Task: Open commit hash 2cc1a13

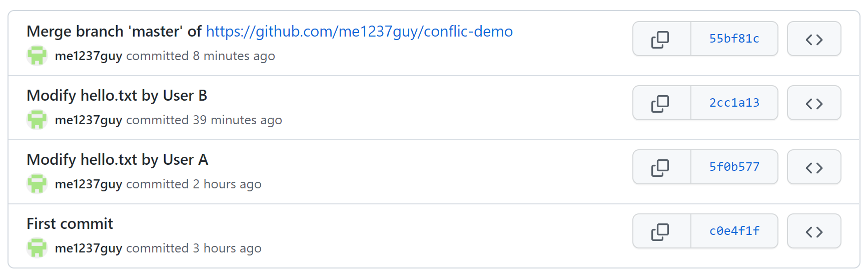Action: [x=734, y=103]
